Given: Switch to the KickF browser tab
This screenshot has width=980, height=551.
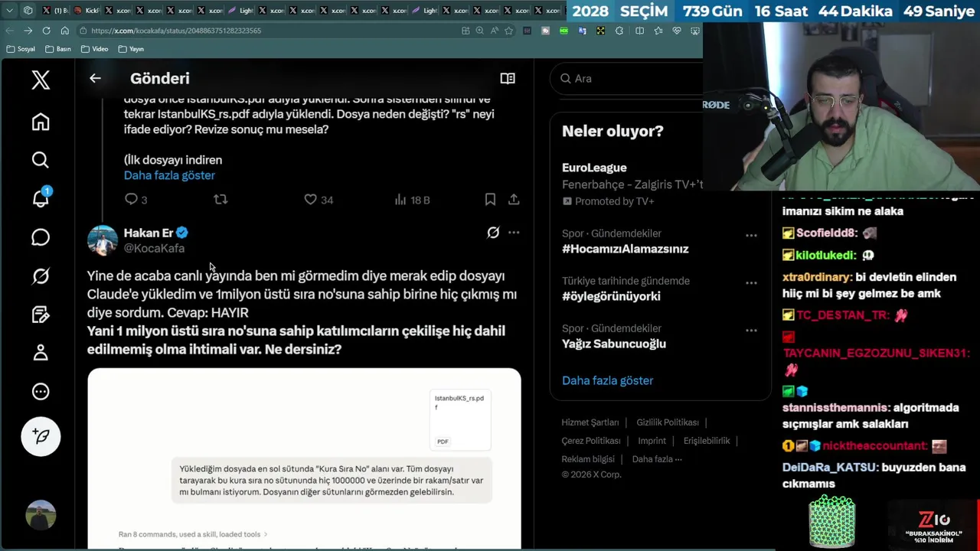Looking at the screenshot, I should click(87, 11).
